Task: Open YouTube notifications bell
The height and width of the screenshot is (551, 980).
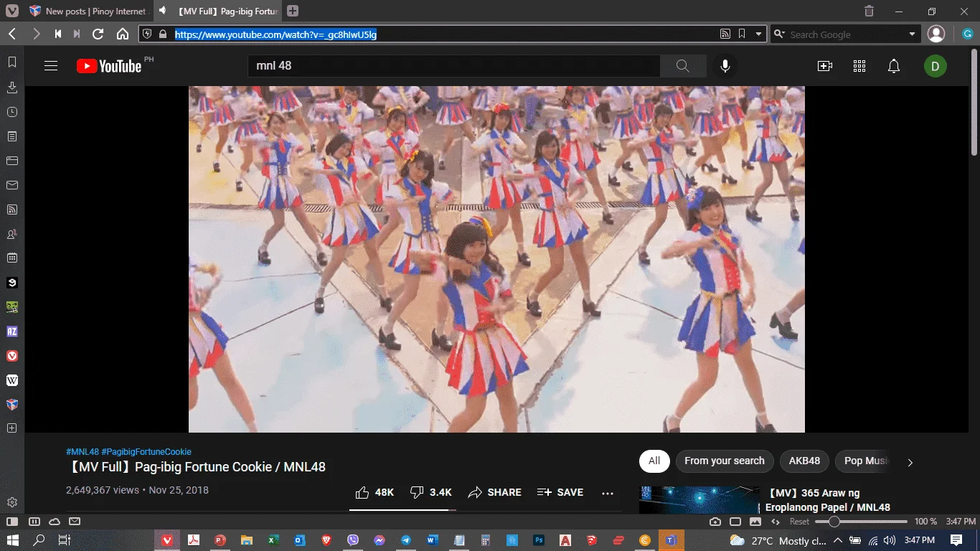Action: pyautogui.click(x=894, y=66)
